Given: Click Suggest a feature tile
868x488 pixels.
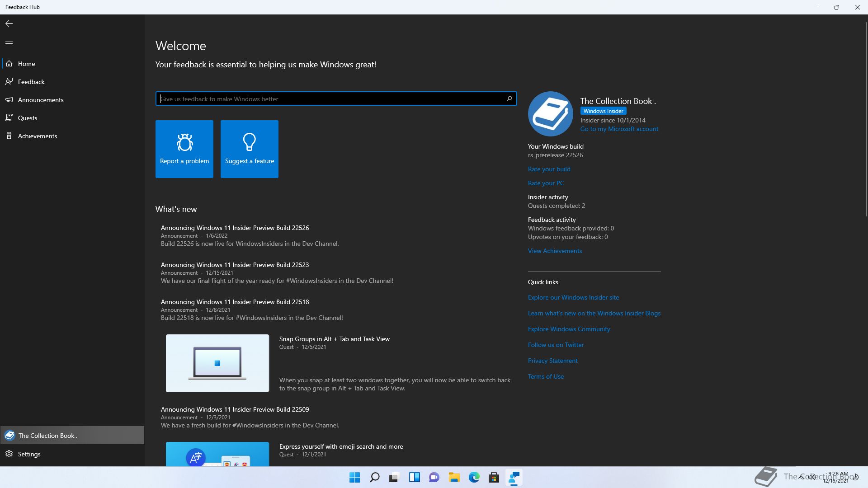Looking at the screenshot, I should point(250,149).
